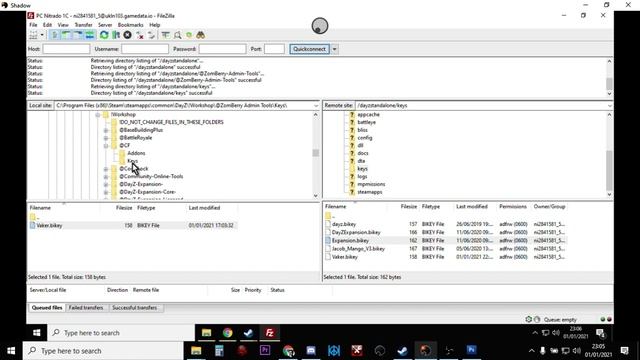Select the remote battleye folder
Screen dimensions: 640x360
click(x=366, y=122)
